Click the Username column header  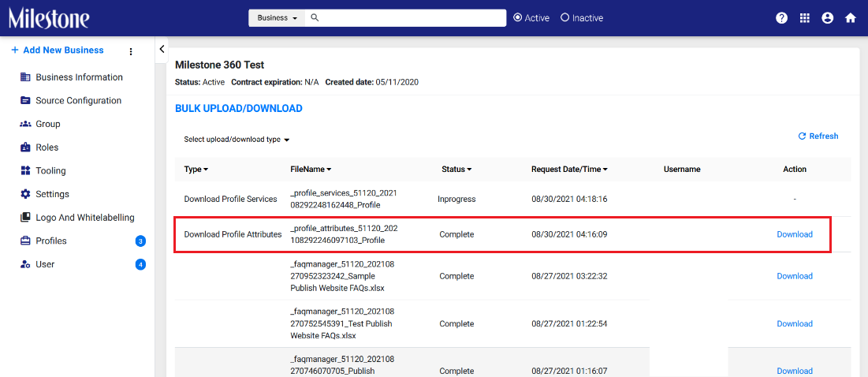(682, 170)
